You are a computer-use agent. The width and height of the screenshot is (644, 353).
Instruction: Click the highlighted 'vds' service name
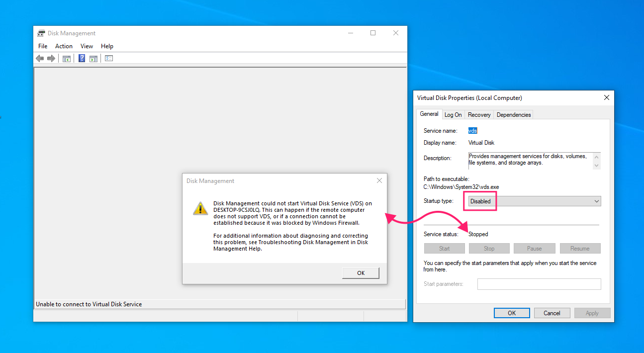(473, 131)
